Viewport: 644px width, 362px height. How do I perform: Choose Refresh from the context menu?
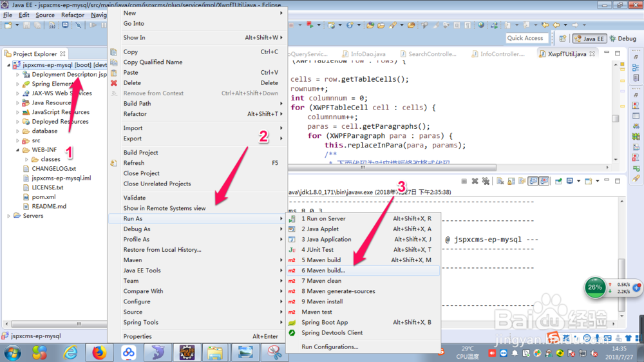click(197, 163)
